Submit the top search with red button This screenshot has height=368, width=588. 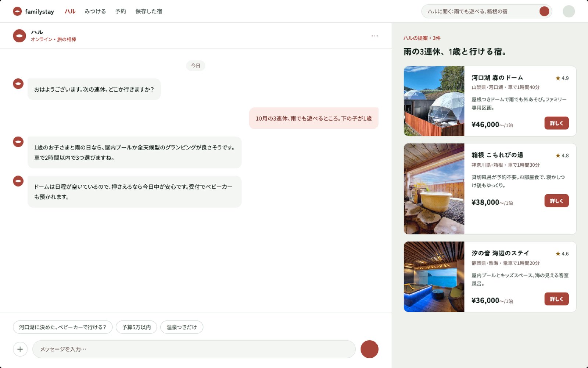click(544, 11)
